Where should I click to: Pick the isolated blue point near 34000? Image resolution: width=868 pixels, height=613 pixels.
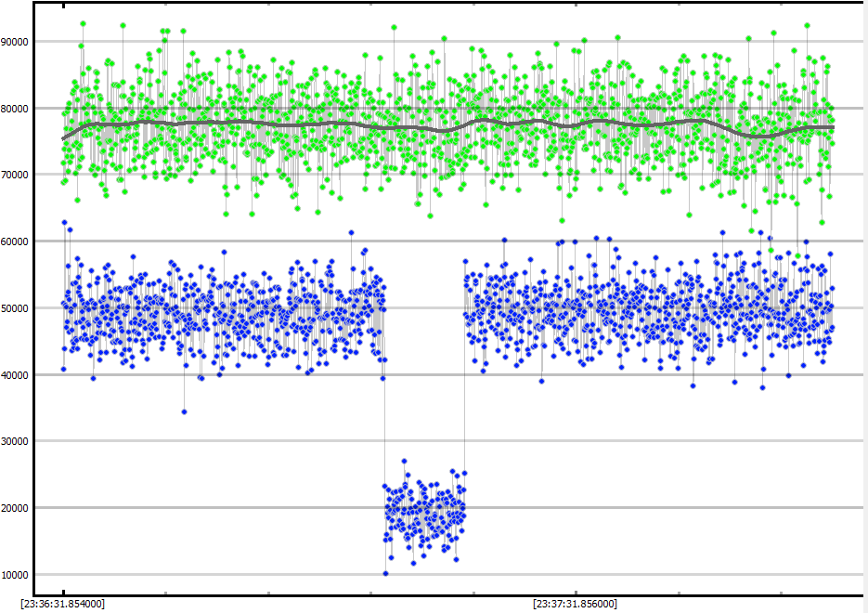(x=185, y=411)
